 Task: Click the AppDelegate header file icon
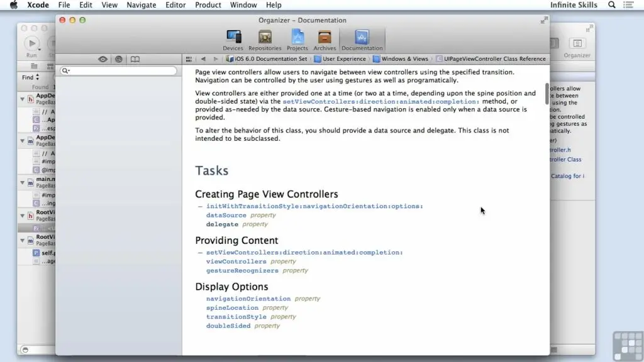pos(30,99)
